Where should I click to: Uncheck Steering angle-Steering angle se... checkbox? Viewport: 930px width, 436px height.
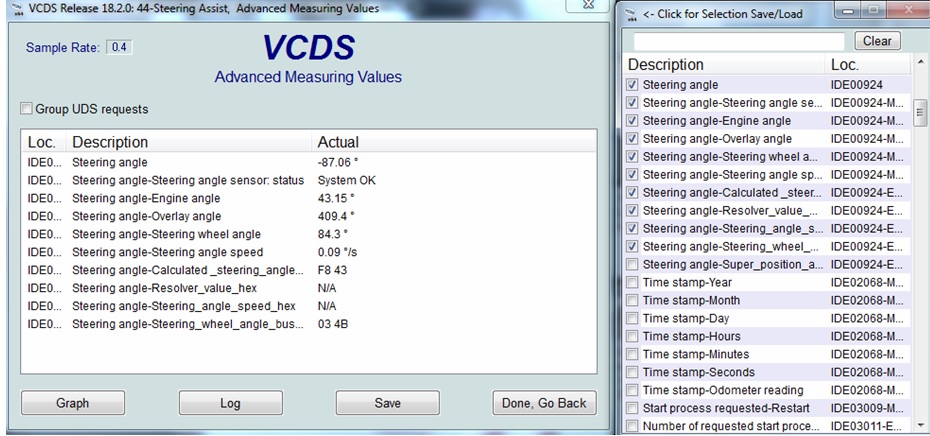pos(632,103)
